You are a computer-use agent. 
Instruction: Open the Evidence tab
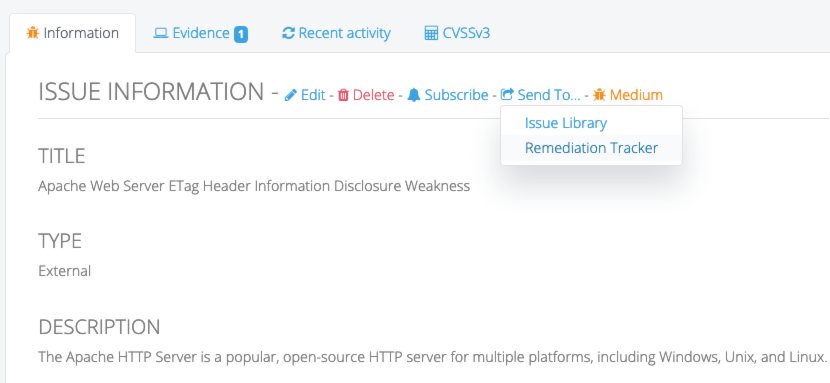[200, 33]
